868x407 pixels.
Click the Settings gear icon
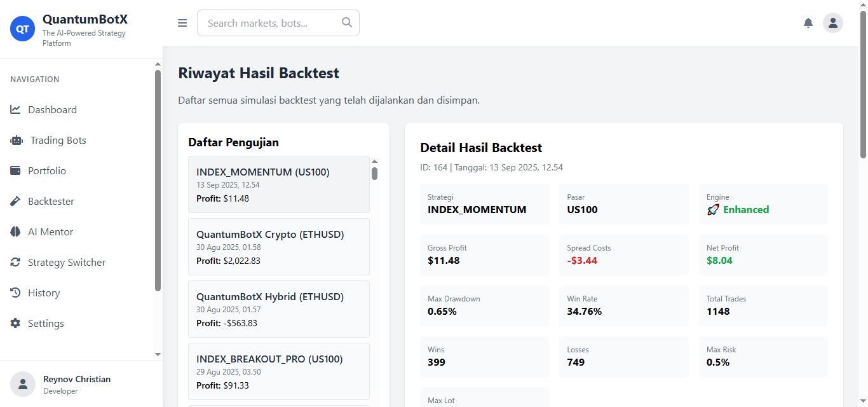pyautogui.click(x=16, y=323)
